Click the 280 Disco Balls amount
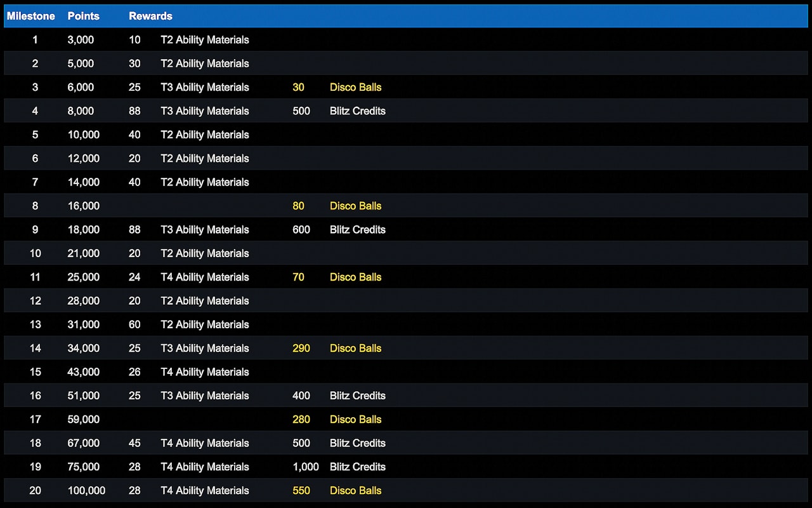This screenshot has width=812, height=508. pos(301,419)
